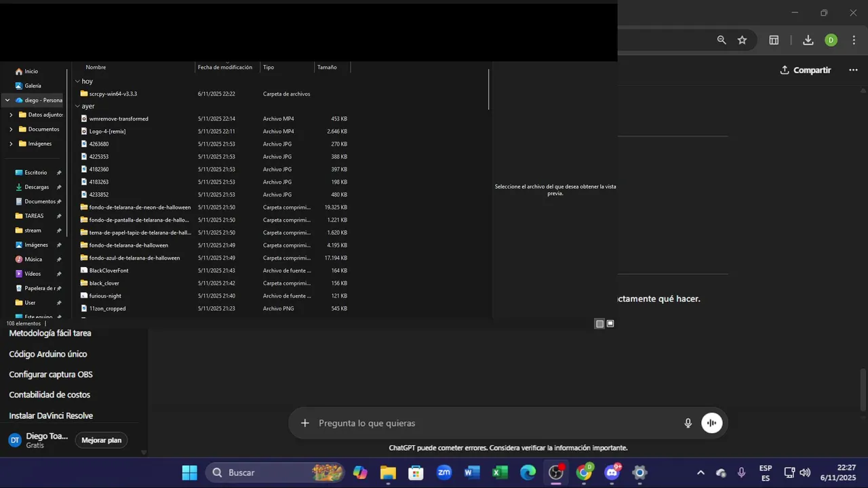Open the three-dots chat options menu
868x488 pixels.
[x=854, y=70]
